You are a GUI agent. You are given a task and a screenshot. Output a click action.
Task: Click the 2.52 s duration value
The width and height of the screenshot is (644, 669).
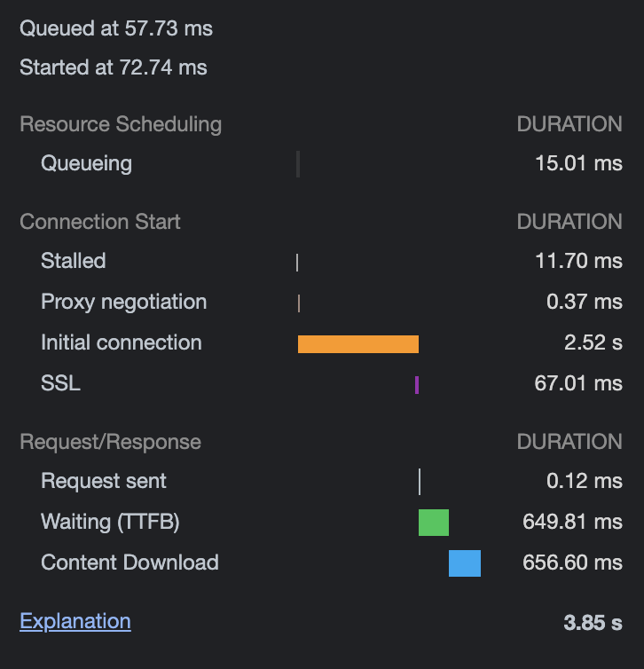click(593, 342)
